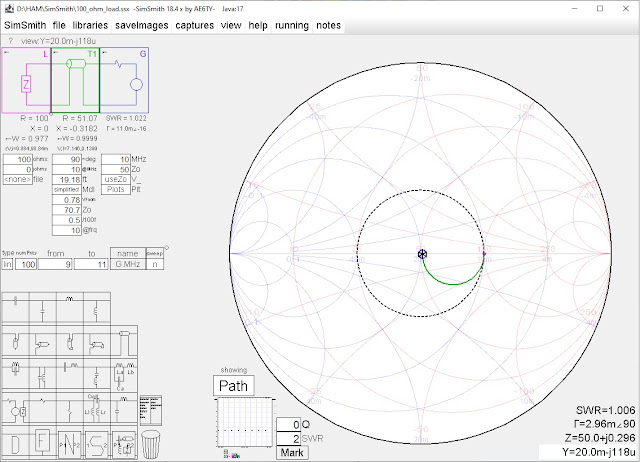
Task: Open the help menu
Action: [x=258, y=25]
